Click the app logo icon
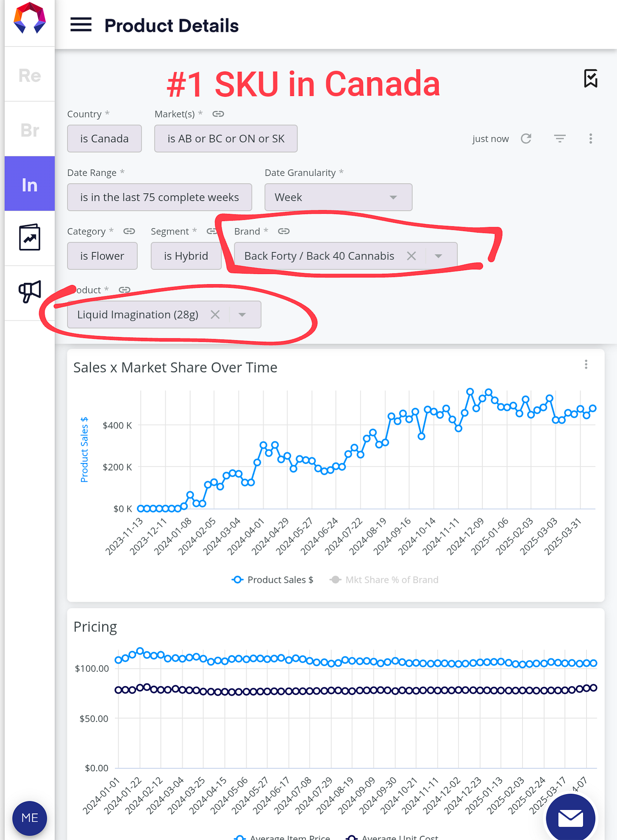This screenshot has width=617, height=840. click(30, 18)
